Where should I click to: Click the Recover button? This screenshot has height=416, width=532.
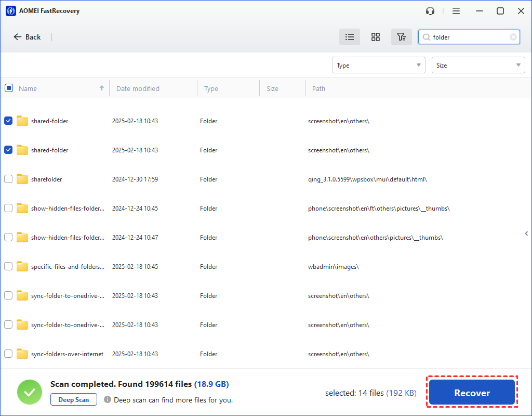point(472,393)
